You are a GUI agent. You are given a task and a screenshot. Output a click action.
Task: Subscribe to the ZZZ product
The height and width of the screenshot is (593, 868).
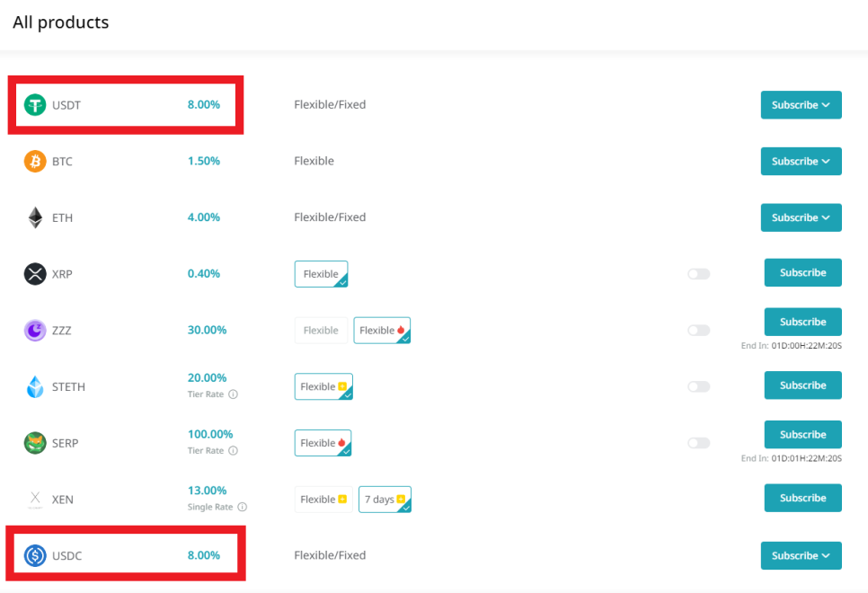click(803, 322)
